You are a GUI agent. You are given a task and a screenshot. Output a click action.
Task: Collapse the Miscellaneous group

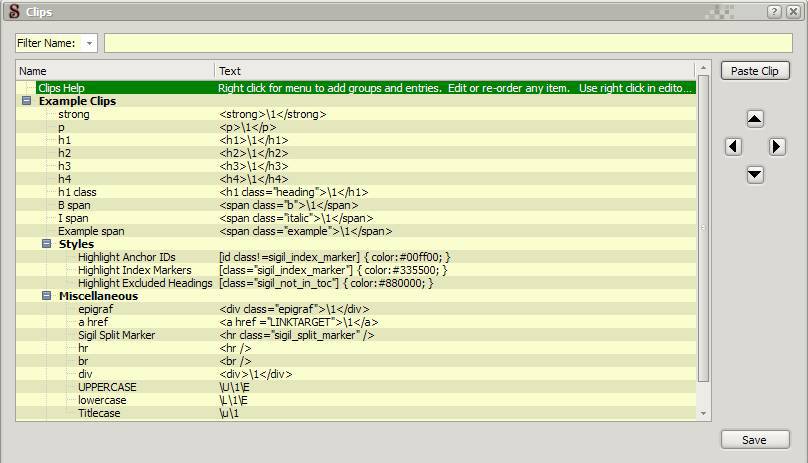coord(46,295)
